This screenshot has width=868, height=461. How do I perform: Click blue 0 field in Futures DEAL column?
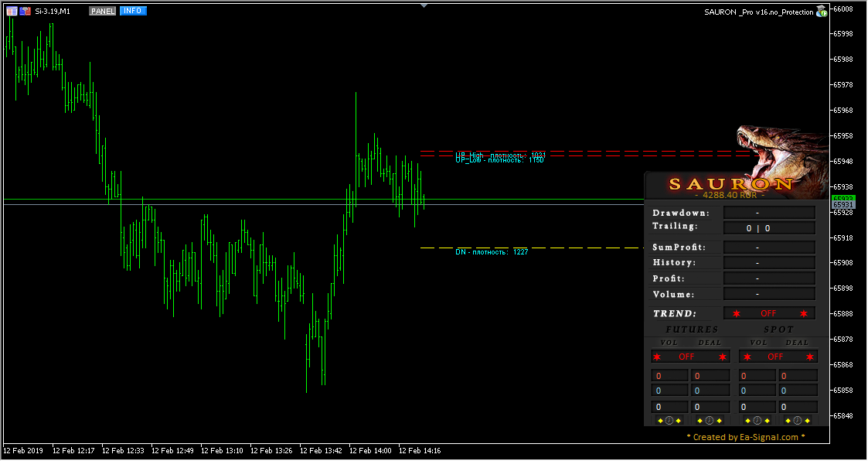click(710, 391)
